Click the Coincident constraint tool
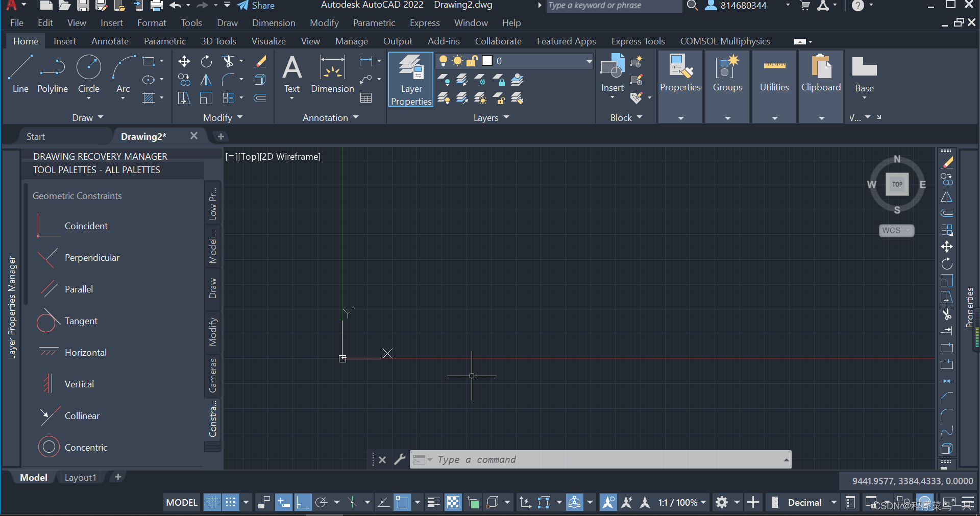980x516 pixels. [x=72, y=226]
